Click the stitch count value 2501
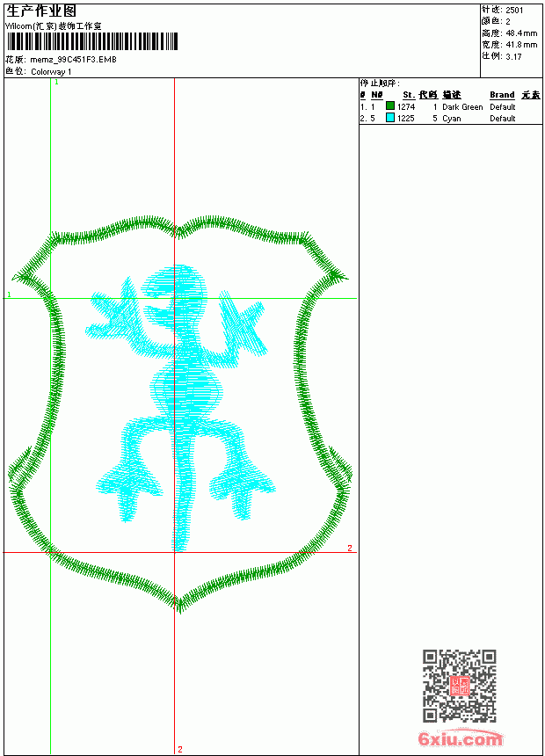545x756 pixels. (x=514, y=11)
